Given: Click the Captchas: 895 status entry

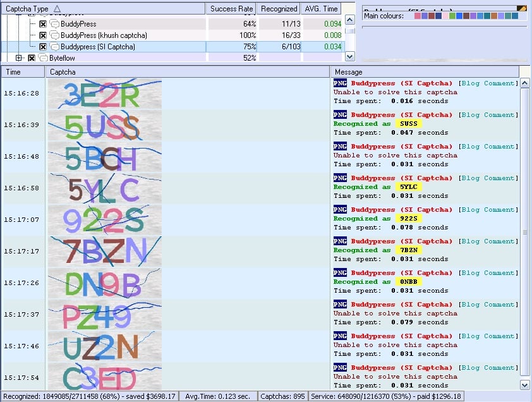Looking at the screenshot, I should (282, 396).
